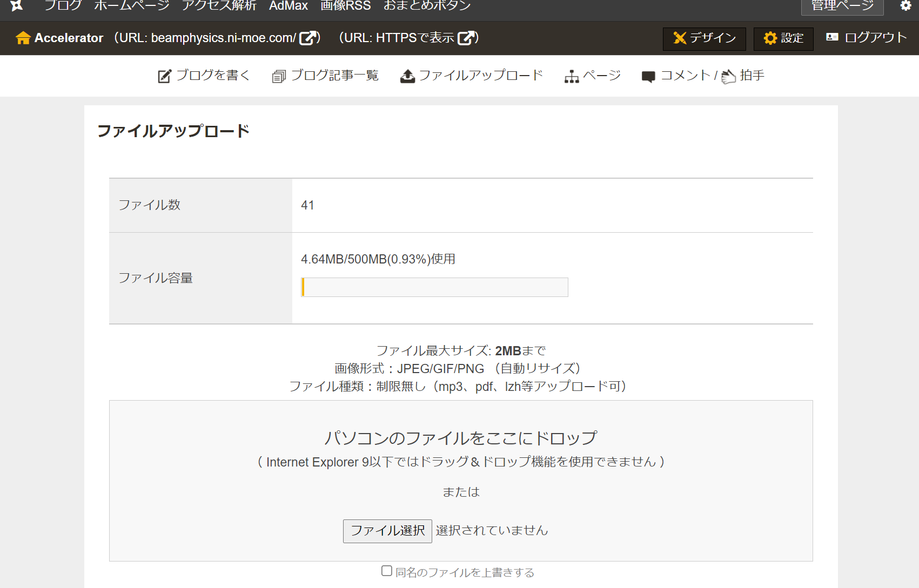Open the AdMax top menu item
The width and height of the screenshot is (919, 588).
289,5
